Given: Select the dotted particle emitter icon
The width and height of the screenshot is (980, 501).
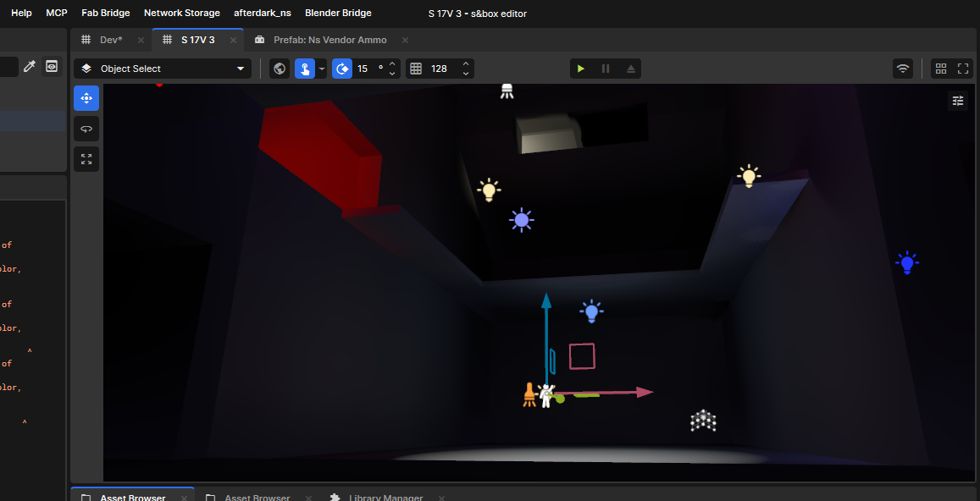Looking at the screenshot, I should pyautogui.click(x=703, y=421).
